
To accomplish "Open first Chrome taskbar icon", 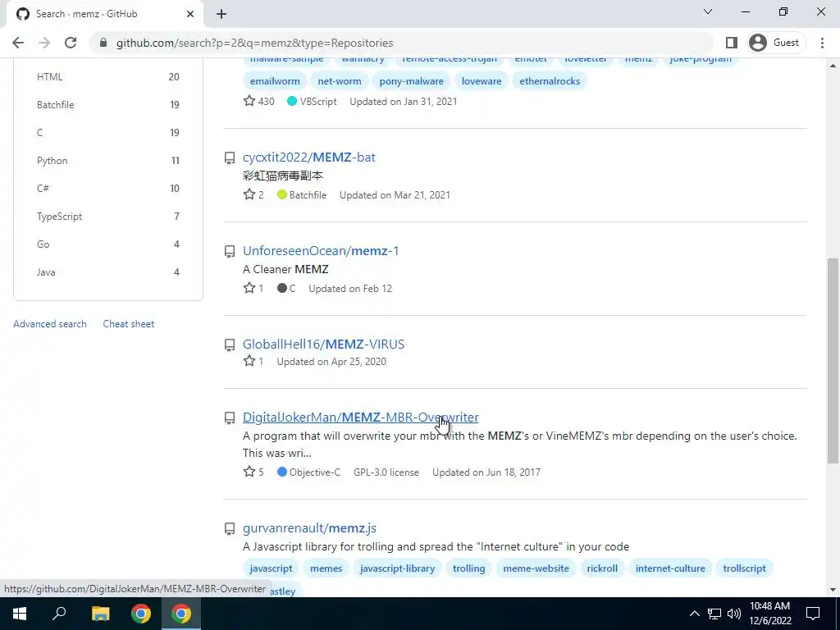I will [x=141, y=614].
